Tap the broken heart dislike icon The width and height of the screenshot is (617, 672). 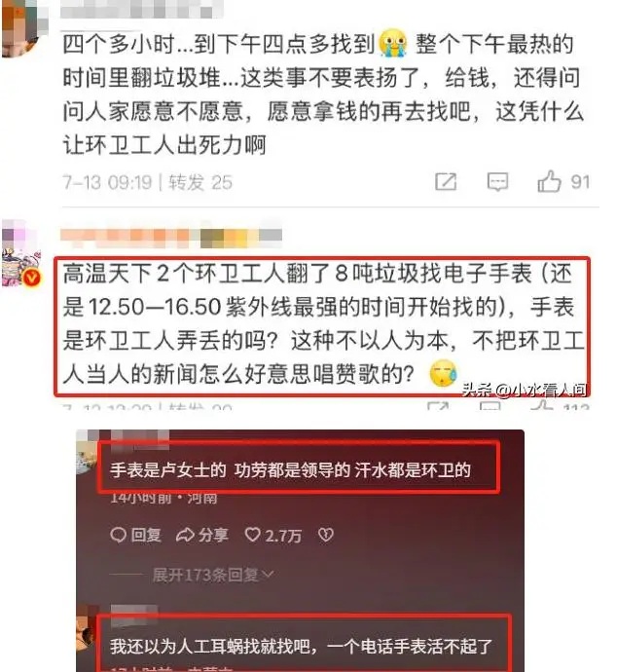pyautogui.click(x=325, y=535)
